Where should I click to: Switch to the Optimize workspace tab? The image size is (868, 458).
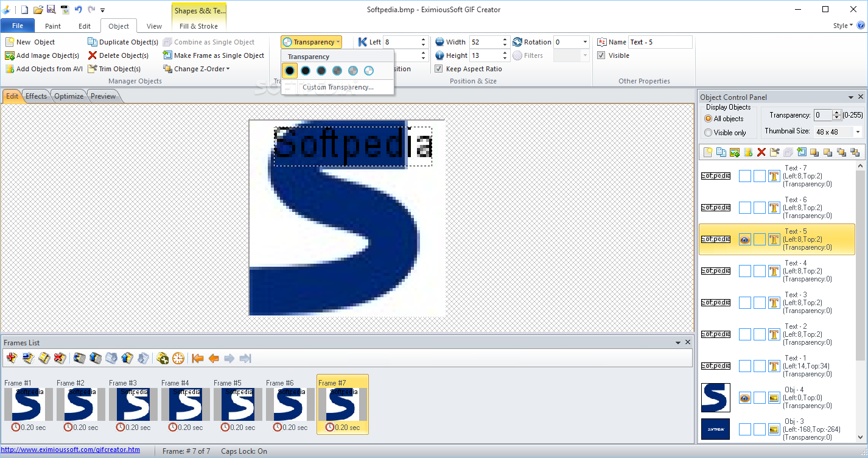pos(69,96)
